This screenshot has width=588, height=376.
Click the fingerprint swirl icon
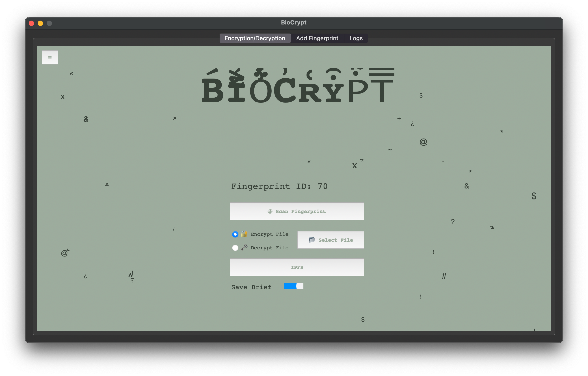point(270,211)
